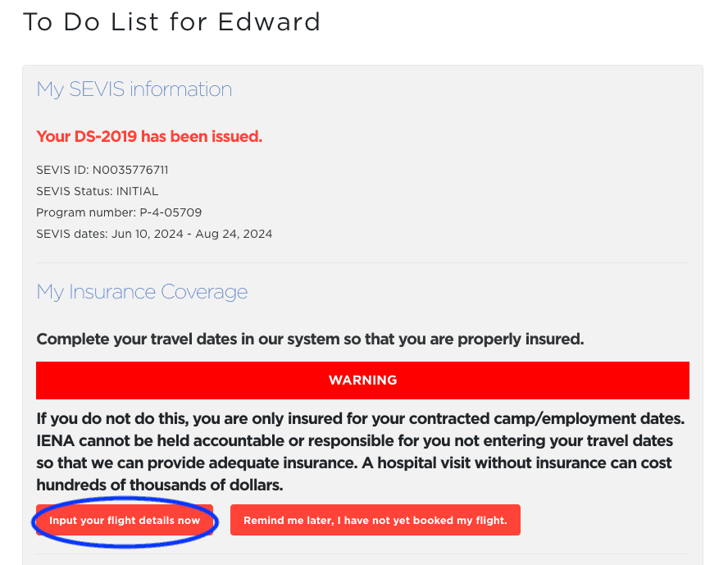
Task: Click the 'My Insurance Coverage' heading
Action: 142,292
